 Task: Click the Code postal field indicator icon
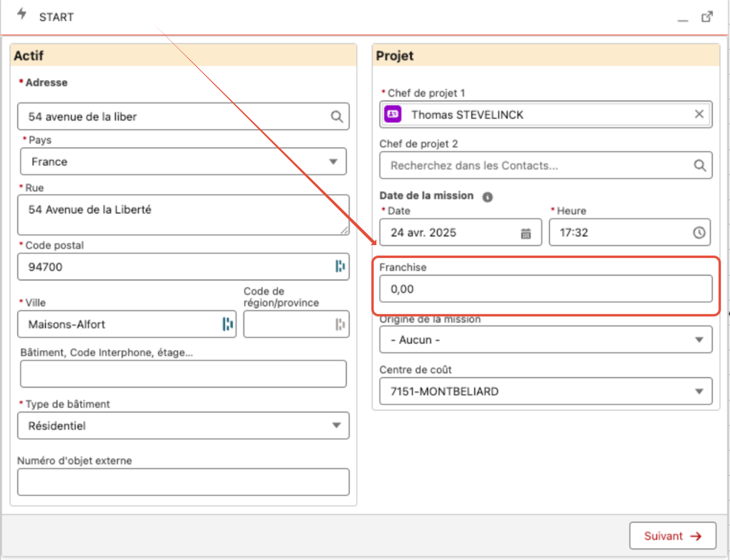click(340, 266)
